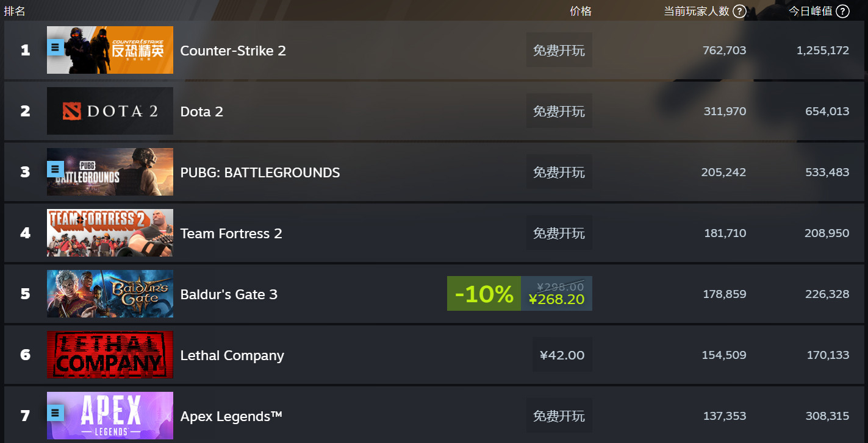Click the help icon beside 今日峰值

[843, 11]
